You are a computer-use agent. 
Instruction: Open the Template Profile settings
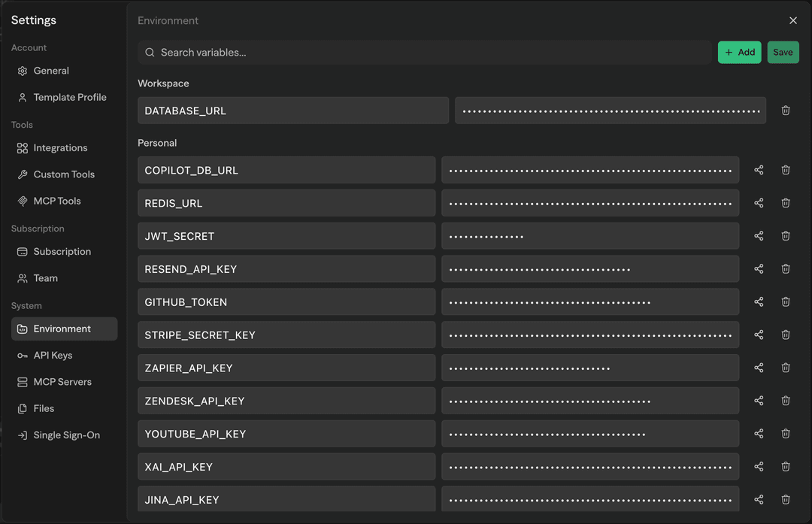[x=69, y=97]
